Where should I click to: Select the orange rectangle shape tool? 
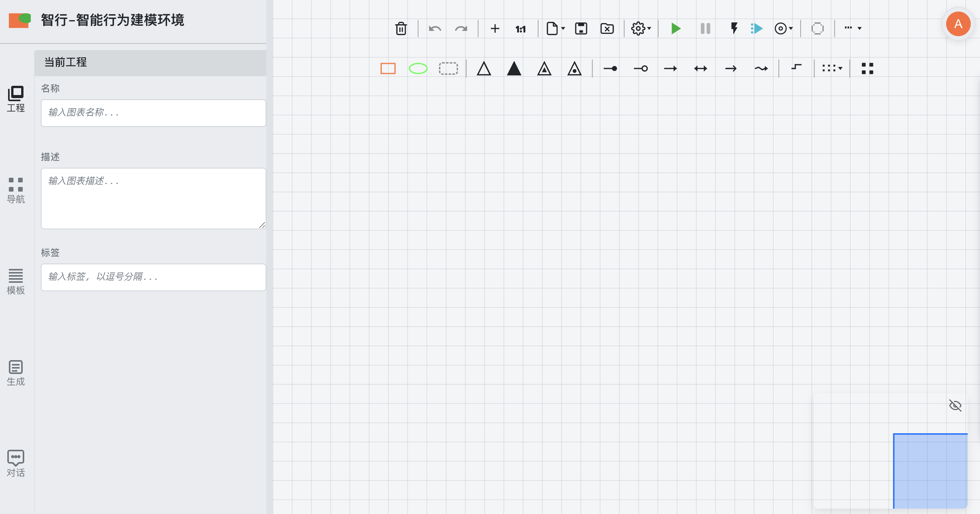(x=388, y=68)
